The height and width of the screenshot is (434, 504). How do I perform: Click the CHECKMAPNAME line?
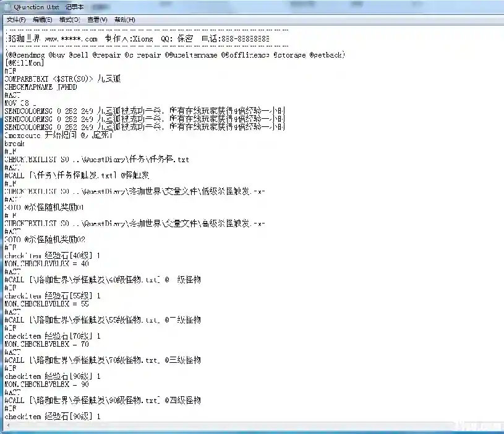click(x=41, y=87)
